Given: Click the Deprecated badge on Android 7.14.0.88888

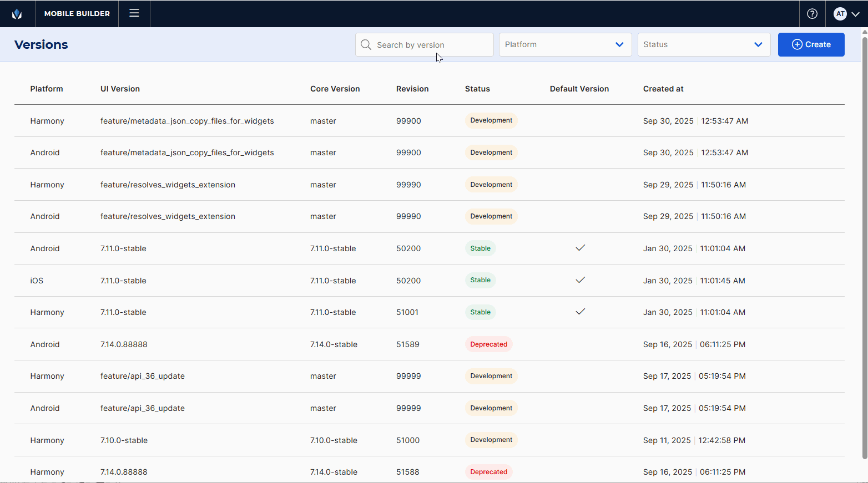Looking at the screenshot, I should click(x=488, y=344).
